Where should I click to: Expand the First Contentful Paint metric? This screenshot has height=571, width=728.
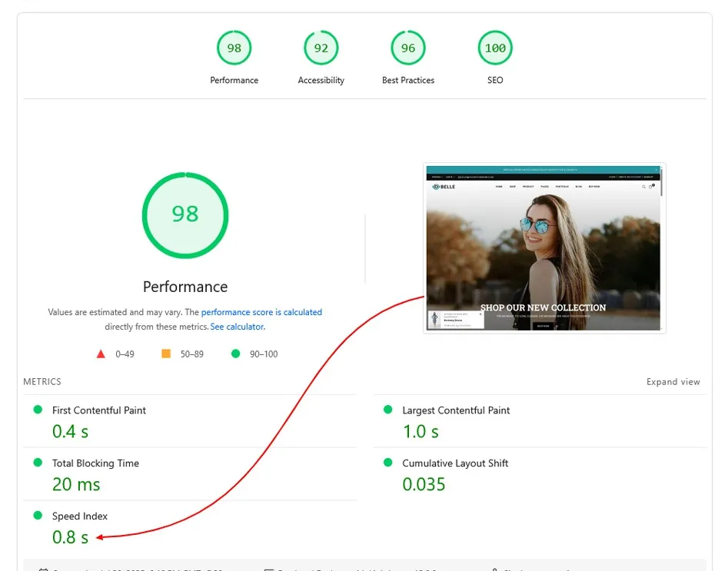coord(98,410)
